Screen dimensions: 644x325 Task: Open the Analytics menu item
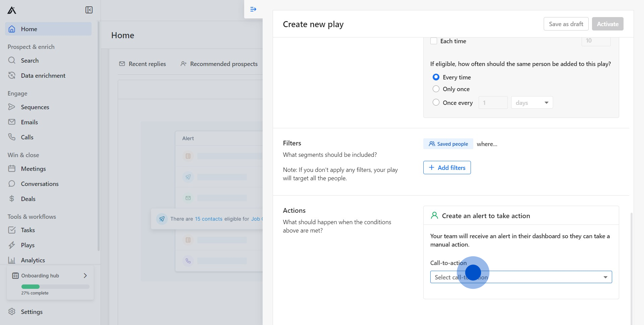click(48, 260)
